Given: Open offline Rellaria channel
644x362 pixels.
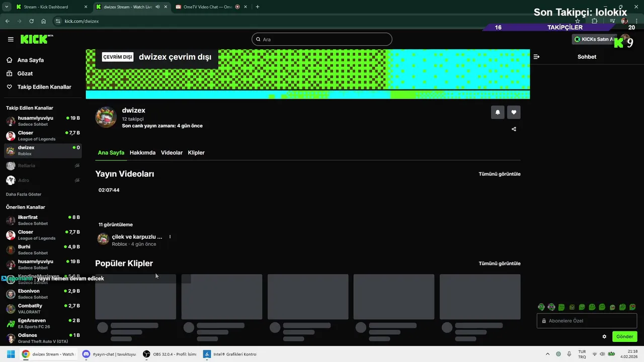Looking at the screenshot, I should tap(43, 165).
